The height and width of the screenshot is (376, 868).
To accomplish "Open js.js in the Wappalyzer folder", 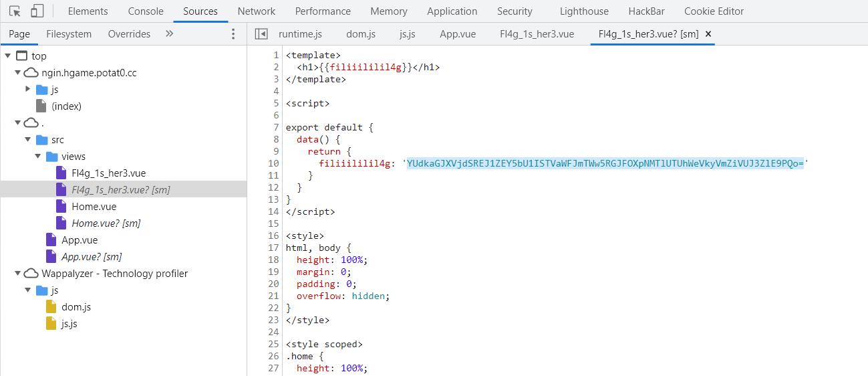I will (69, 324).
